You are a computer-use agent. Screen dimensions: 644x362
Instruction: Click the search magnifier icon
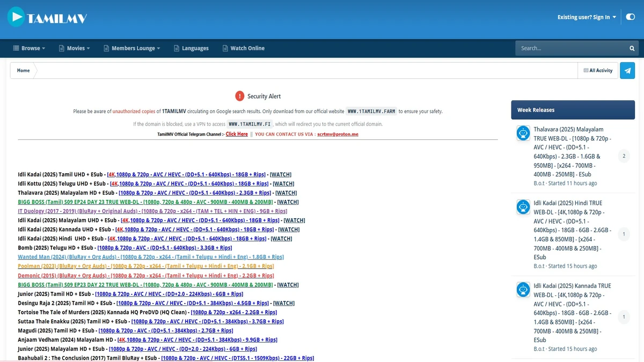point(631,48)
